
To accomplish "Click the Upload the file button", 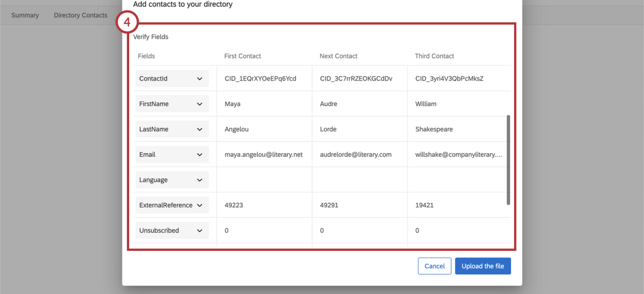I will click(483, 266).
